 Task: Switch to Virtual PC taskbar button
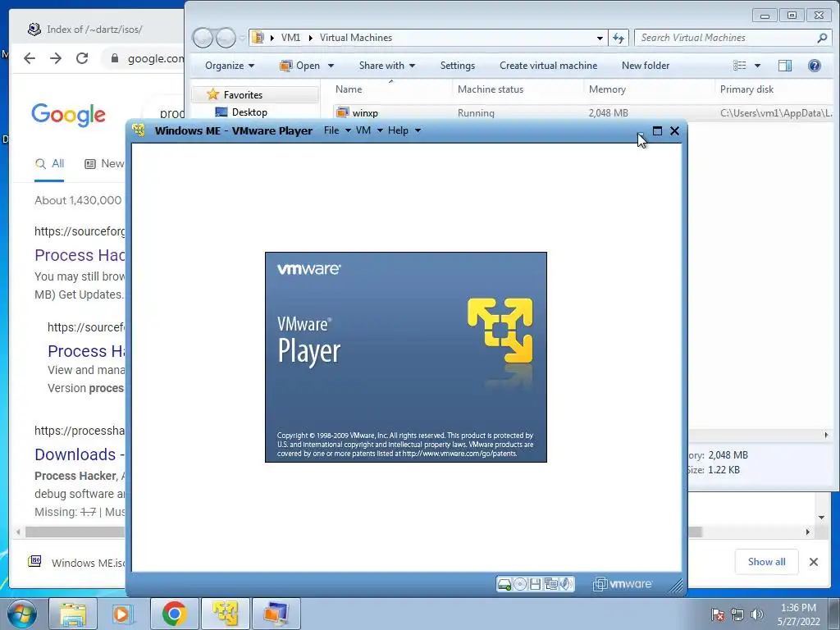click(276, 614)
